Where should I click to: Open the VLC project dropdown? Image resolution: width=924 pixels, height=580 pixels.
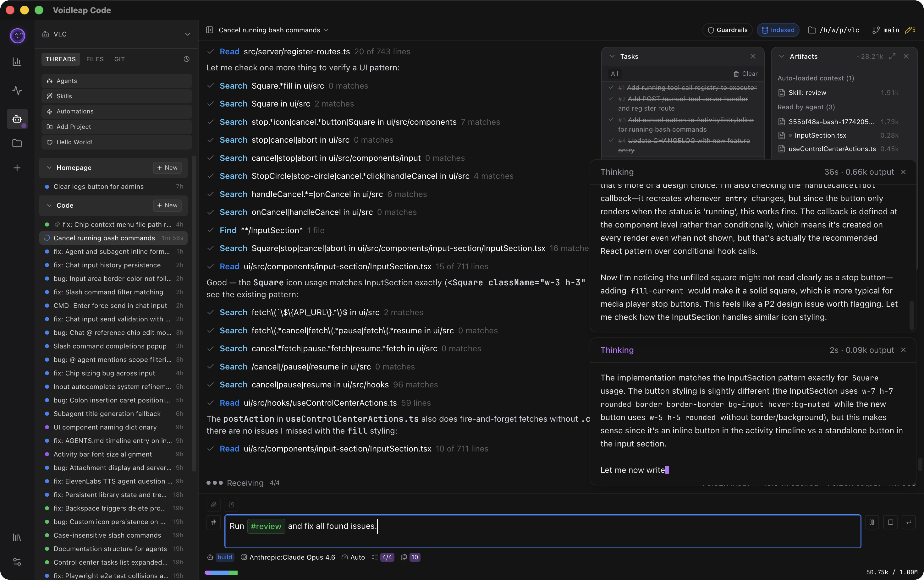pyautogui.click(x=187, y=34)
